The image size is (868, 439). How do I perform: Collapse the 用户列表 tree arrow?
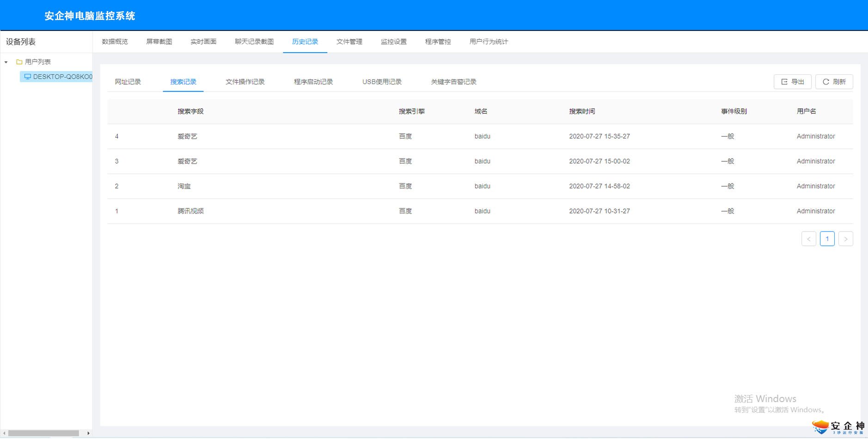[x=6, y=62]
